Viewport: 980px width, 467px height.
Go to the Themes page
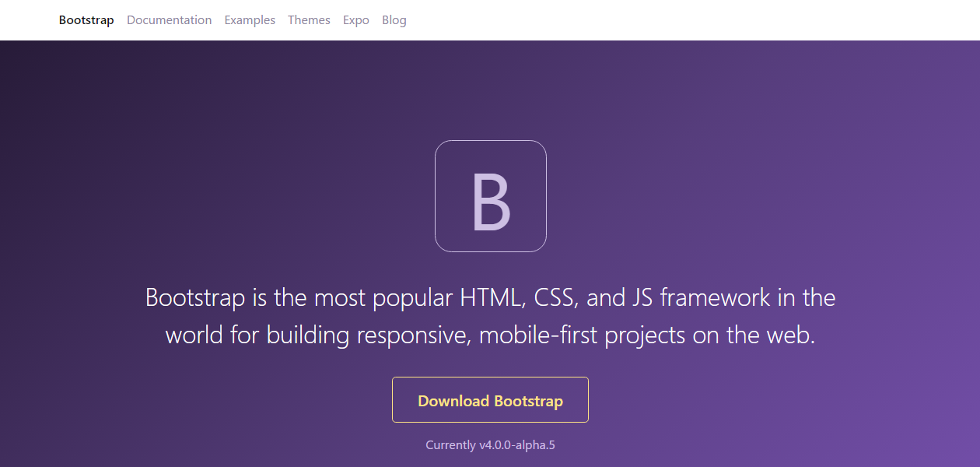[x=309, y=20]
